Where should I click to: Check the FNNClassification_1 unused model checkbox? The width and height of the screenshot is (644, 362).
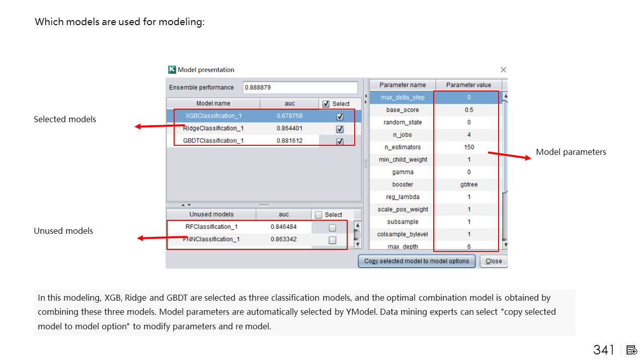pos(332,240)
